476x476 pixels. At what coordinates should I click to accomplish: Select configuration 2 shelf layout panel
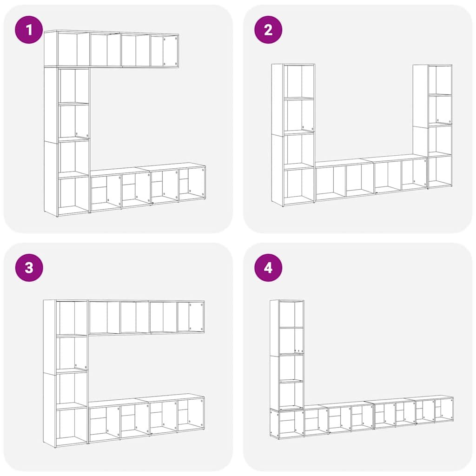click(x=357, y=119)
